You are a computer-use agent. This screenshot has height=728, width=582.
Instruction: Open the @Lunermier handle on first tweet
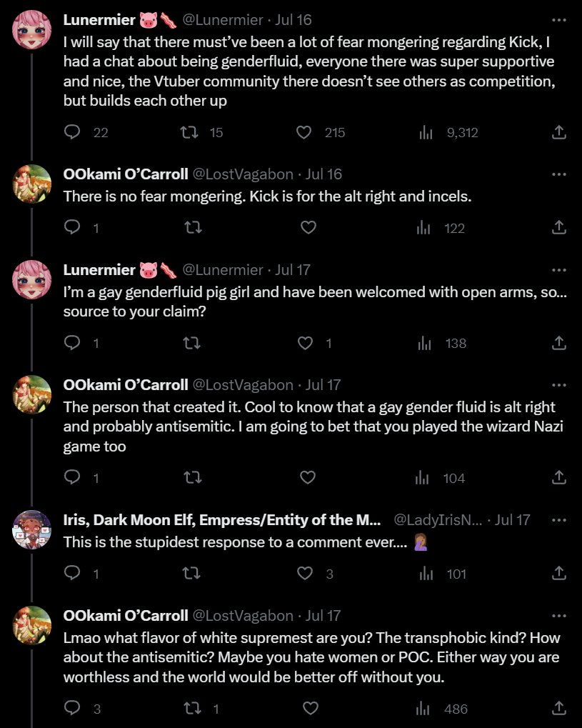223,20
